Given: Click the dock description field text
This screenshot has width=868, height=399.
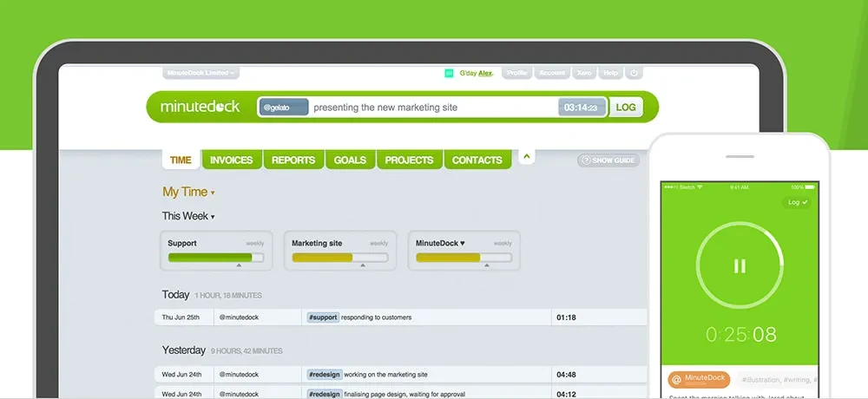Looking at the screenshot, I should (x=385, y=108).
